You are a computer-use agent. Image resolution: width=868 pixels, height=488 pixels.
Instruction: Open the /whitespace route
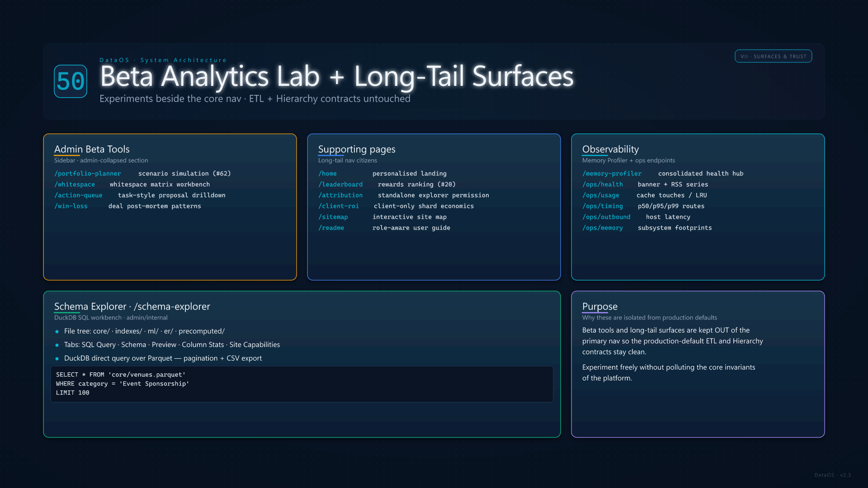75,184
